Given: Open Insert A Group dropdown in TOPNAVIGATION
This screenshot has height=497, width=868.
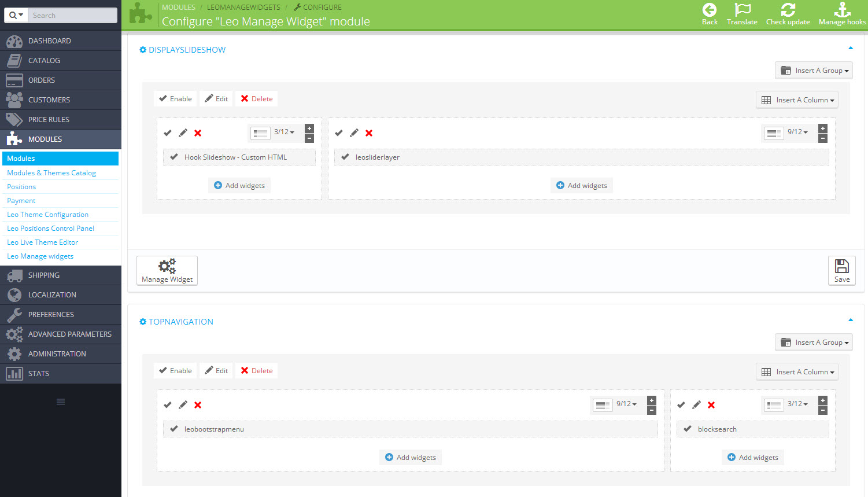Looking at the screenshot, I should [x=814, y=343].
